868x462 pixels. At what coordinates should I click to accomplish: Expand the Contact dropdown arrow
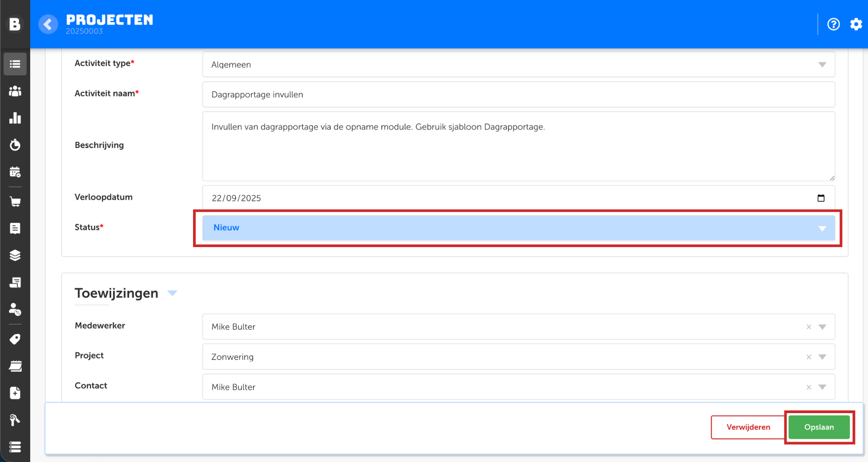(822, 387)
